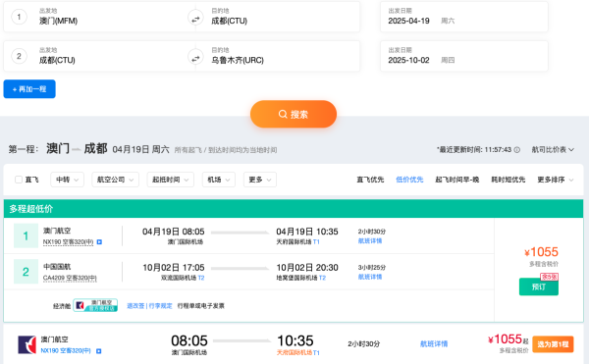Image resolution: width=589 pixels, height=364 pixels.
Task: Click the green 预订 booking button
Action: pos(539,286)
